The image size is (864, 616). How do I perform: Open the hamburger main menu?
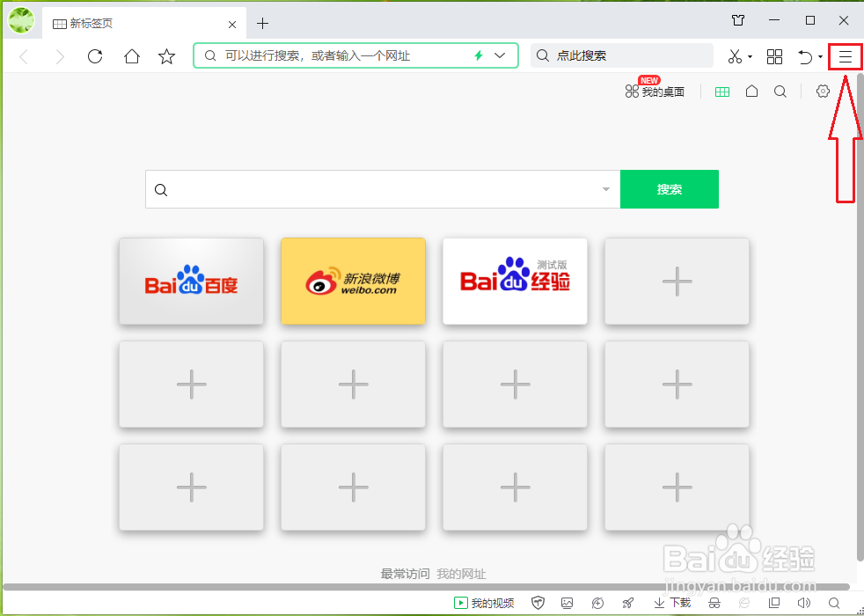pos(844,56)
